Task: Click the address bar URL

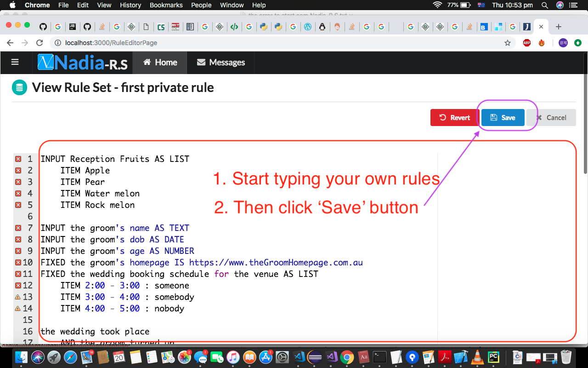Action: (111, 43)
